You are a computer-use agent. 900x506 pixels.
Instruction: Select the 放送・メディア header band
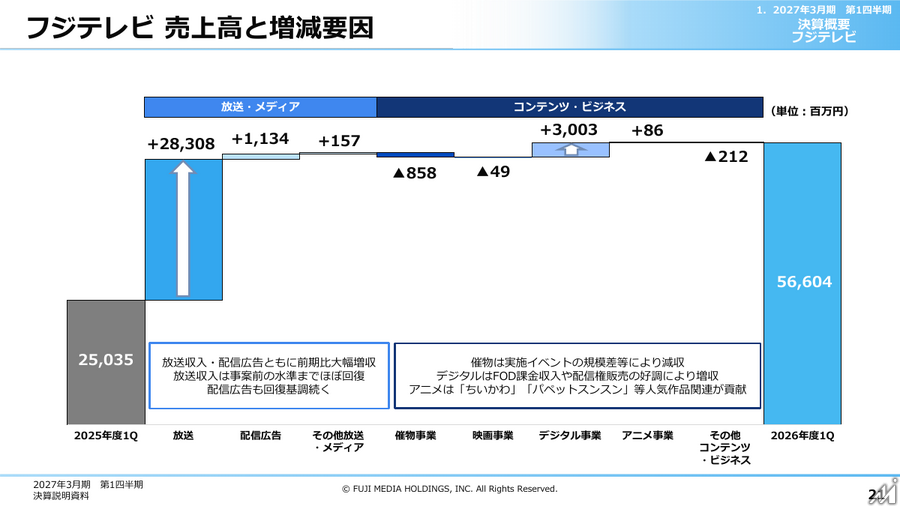(261, 107)
